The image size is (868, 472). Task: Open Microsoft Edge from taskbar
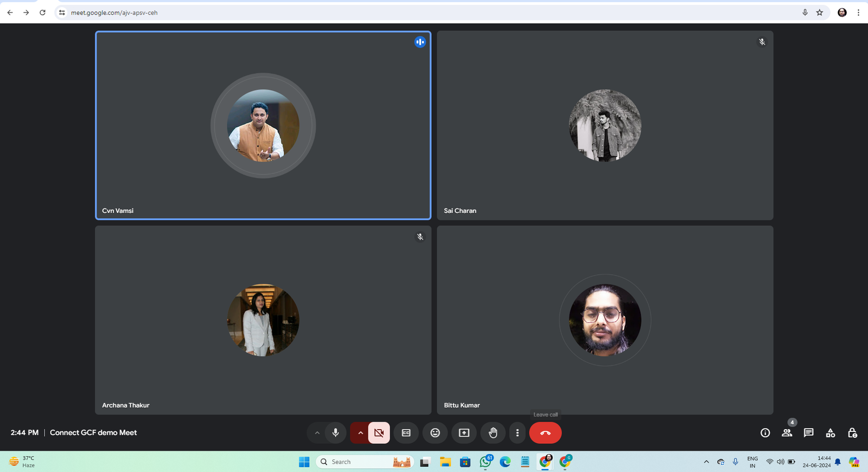point(505,462)
